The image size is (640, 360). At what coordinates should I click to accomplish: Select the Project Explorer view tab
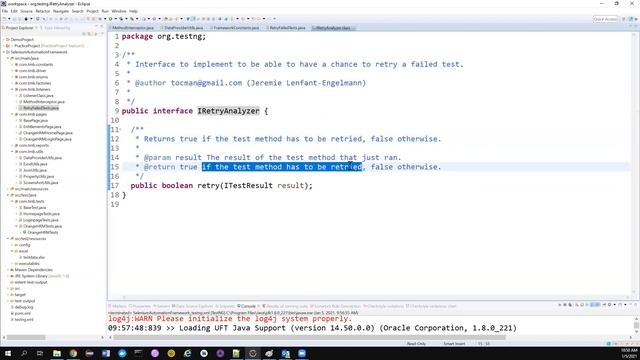tap(19, 28)
